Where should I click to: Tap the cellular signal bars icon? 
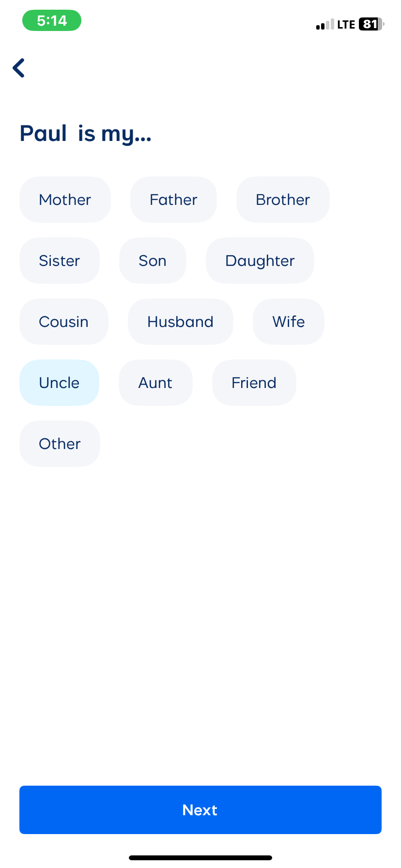[x=325, y=25]
